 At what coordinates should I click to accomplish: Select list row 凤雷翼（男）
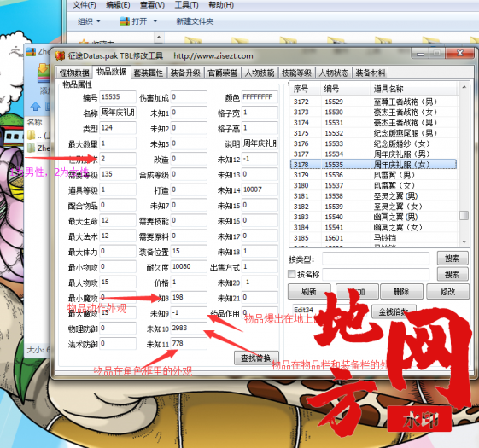pyautogui.click(x=374, y=175)
